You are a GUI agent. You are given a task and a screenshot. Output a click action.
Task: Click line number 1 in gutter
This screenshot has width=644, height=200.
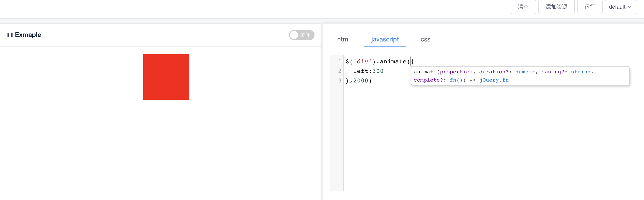pos(340,61)
